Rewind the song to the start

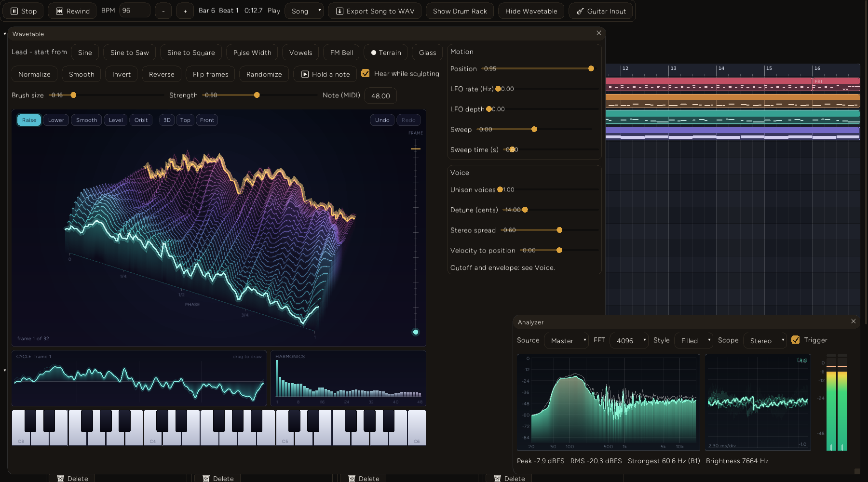tap(72, 11)
